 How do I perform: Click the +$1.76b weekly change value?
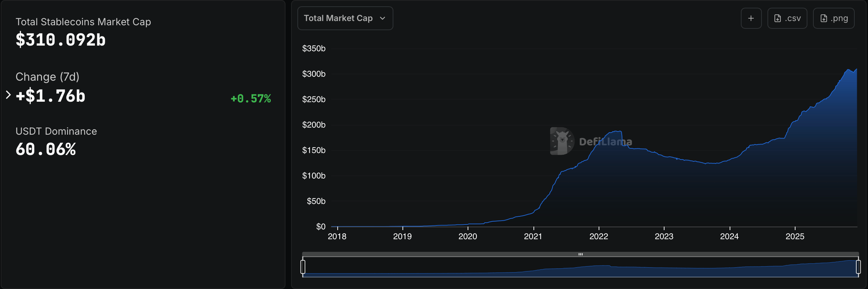click(51, 96)
